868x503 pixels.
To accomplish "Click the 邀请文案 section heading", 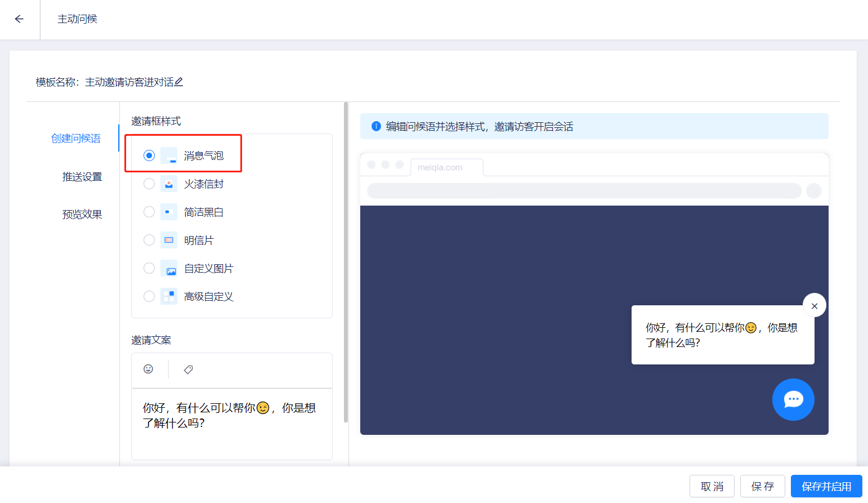I will (151, 340).
